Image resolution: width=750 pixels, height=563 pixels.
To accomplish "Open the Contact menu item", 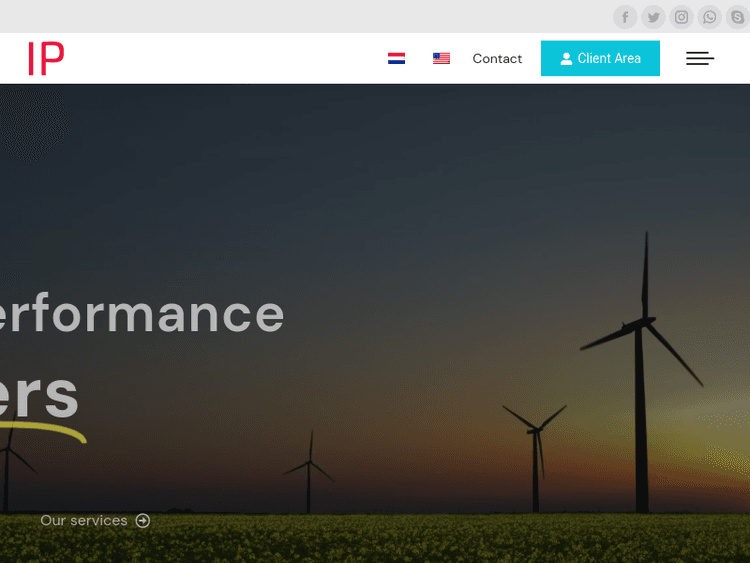I will click(x=497, y=59).
